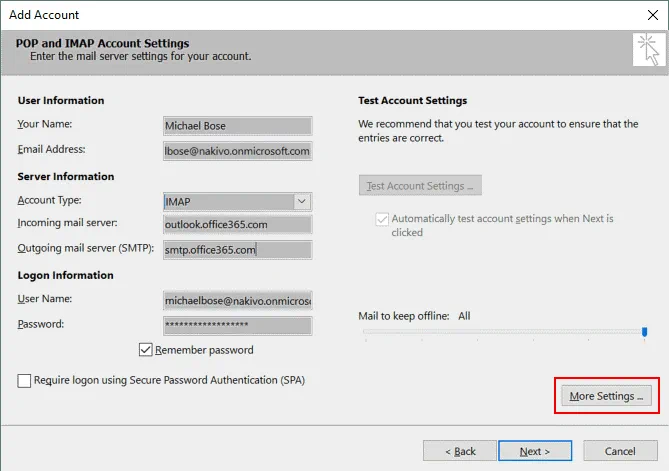The height and width of the screenshot is (471, 669).
Task: Click the Mail to keep offline slider handle
Action: (x=645, y=332)
